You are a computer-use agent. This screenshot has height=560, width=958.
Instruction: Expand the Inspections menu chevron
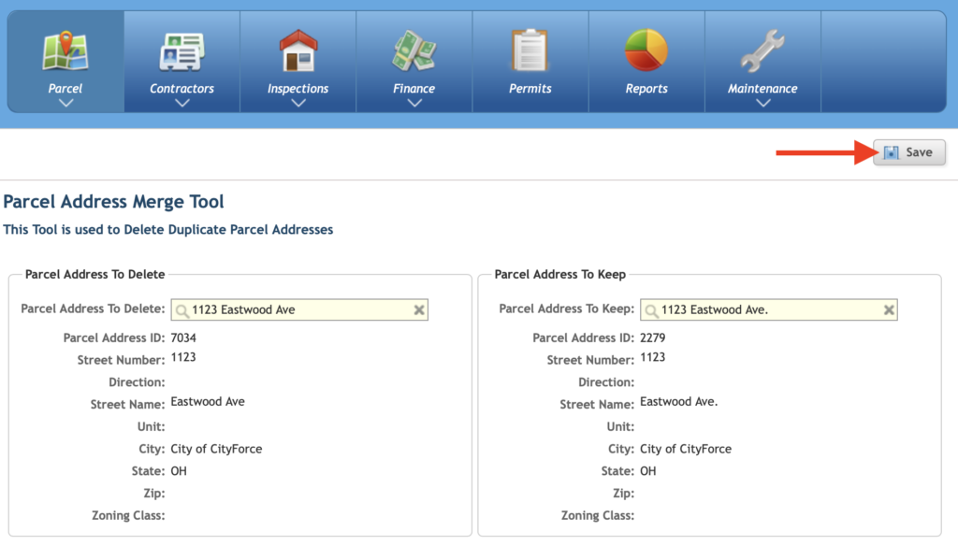pos(298,103)
